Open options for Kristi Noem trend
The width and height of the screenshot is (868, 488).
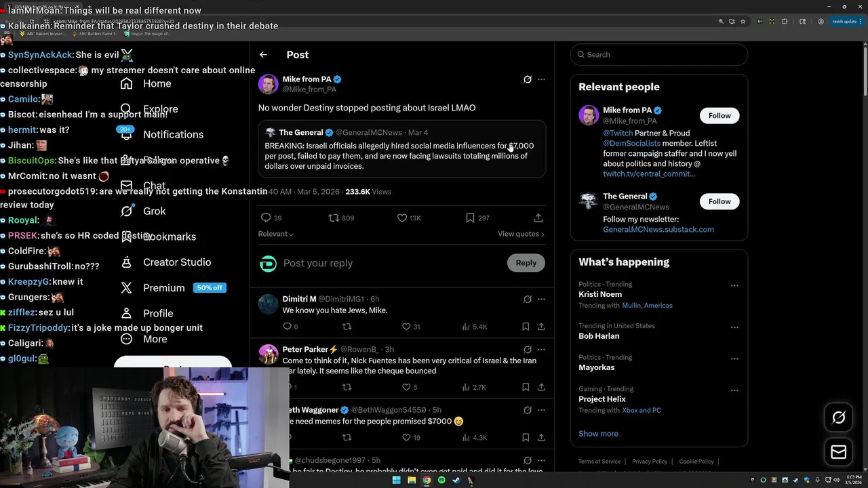(734, 286)
